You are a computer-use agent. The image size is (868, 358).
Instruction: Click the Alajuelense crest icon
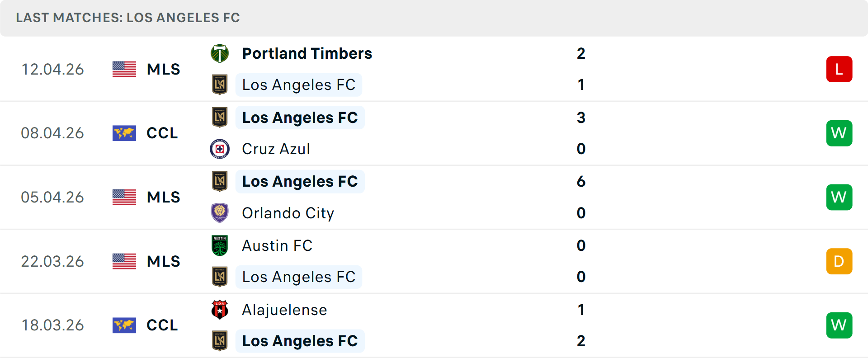point(220,310)
